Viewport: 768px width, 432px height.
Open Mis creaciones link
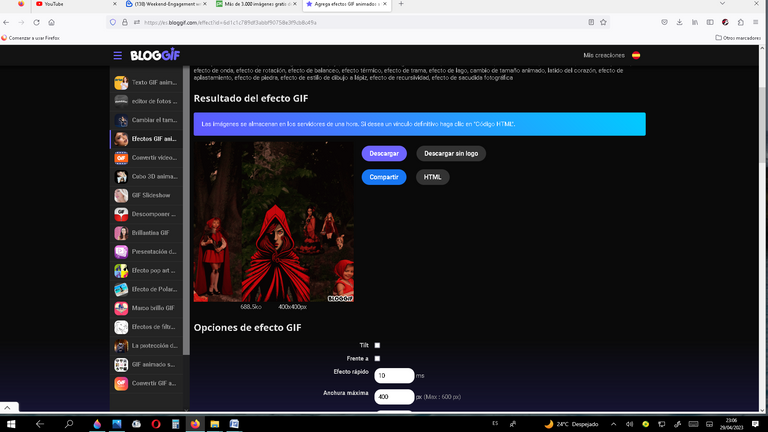pos(603,55)
